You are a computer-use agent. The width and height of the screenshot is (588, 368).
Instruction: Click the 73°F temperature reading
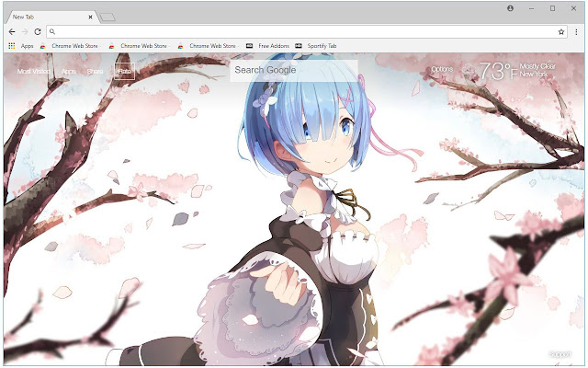pyautogui.click(x=499, y=71)
